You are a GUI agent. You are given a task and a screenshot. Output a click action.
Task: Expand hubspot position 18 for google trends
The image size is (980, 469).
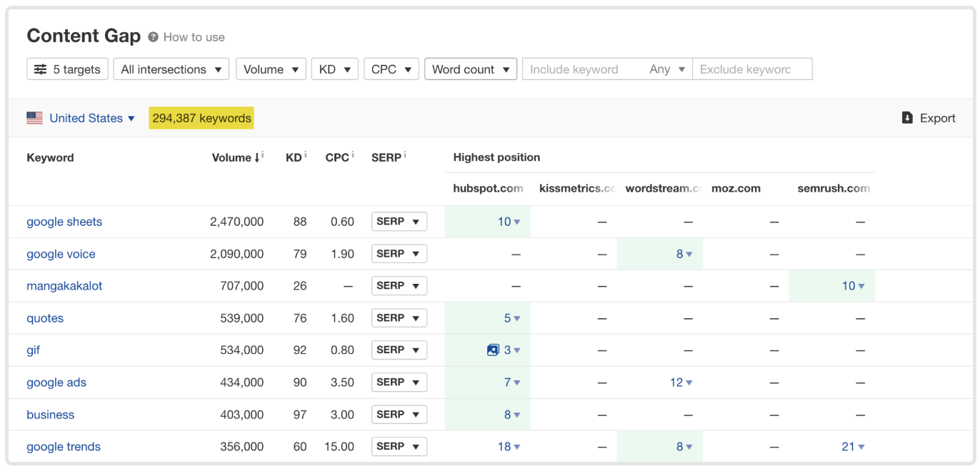(509, 447)
